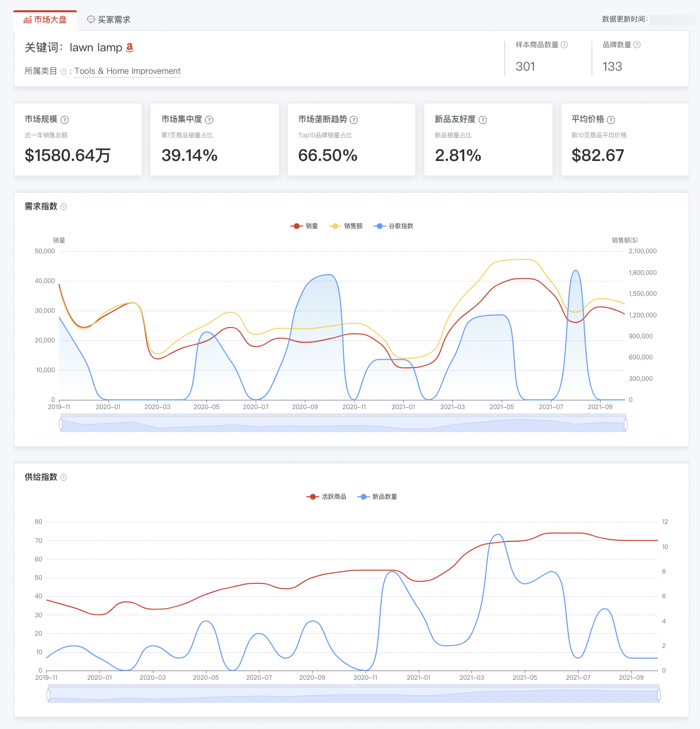
Task: Click help icon next to 供给指数 title
Action: (64, 477)
